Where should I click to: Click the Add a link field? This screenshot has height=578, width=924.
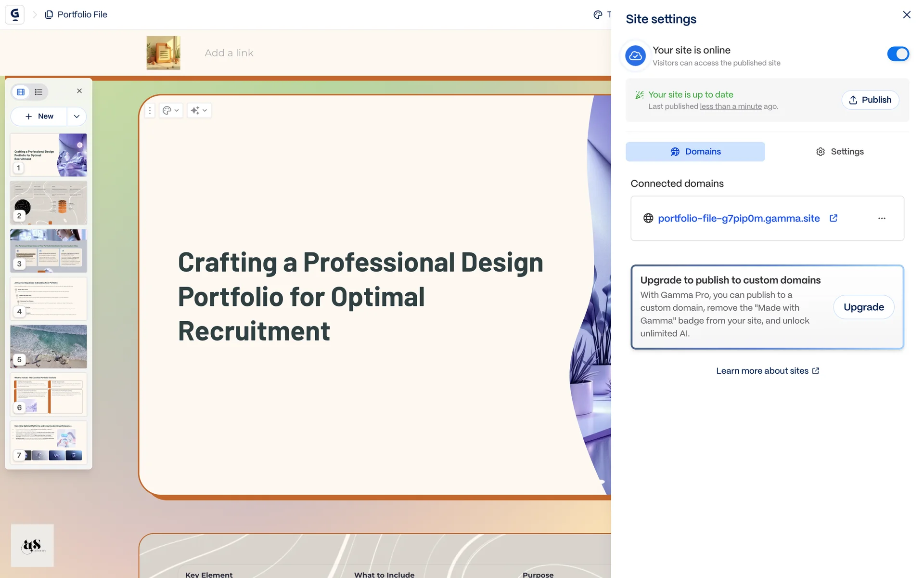[229, 53]
